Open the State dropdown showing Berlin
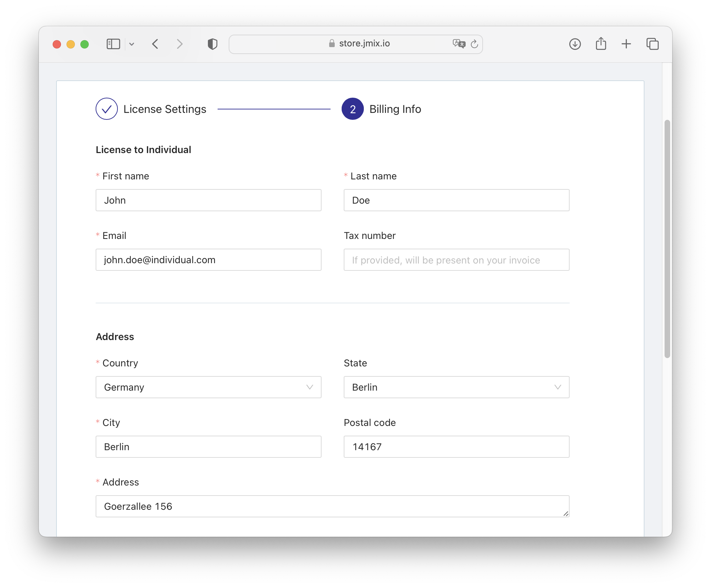Viewport: 711px width, 588px height. click(456, 387)
